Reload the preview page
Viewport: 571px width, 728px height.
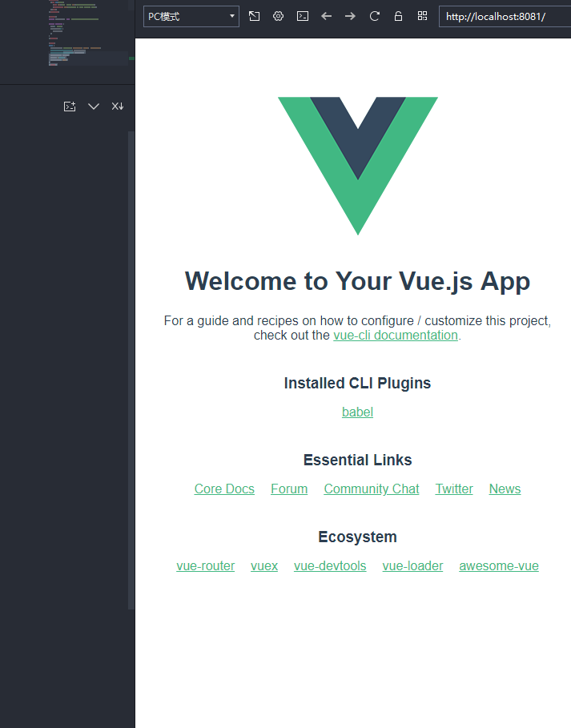(x=374, y=16)
